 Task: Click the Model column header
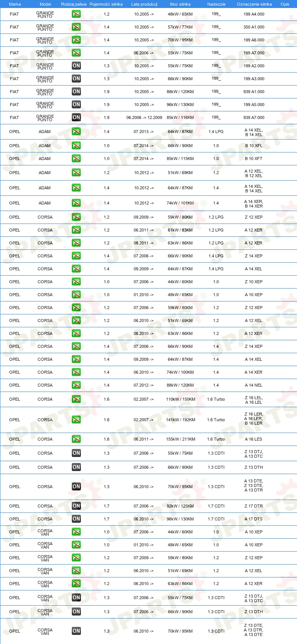[x=45, y=4]
